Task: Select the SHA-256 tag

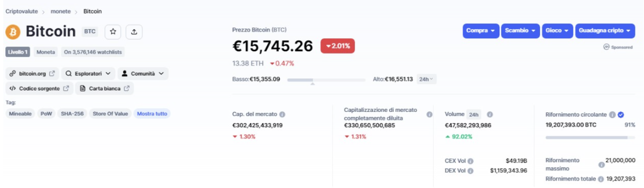Action: [72, 114]
